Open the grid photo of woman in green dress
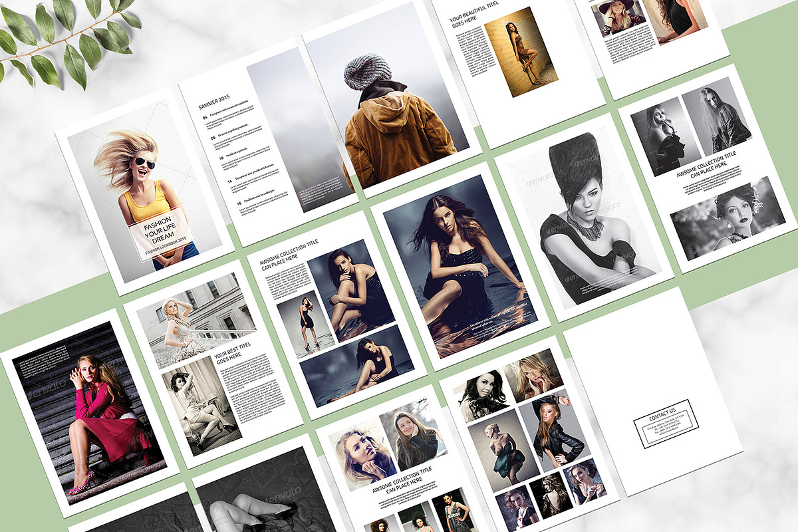The width and height of the screenshot is (798, 532). (503, 450)
